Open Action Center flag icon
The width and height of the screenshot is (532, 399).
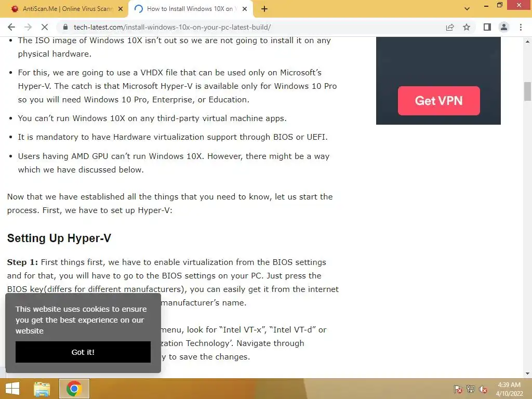(x=458, y=389)
